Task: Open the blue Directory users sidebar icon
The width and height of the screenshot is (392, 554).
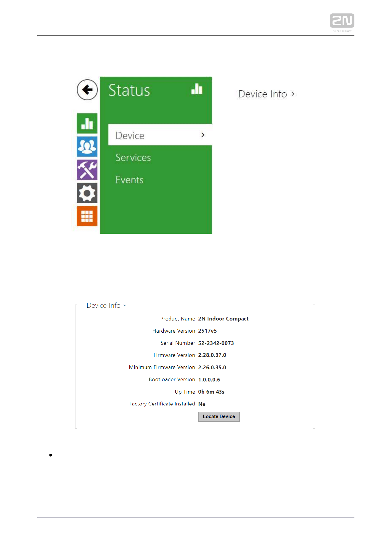Action: point(87,146)
